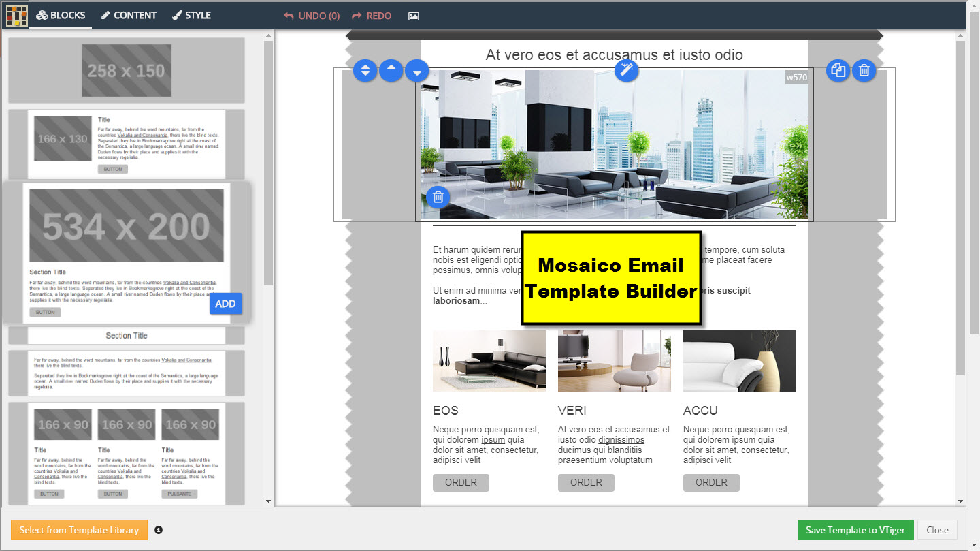The width and height of the screenshot is (980, 551).
Task: Click Select from Template Library button
Action: coord(79,530)
